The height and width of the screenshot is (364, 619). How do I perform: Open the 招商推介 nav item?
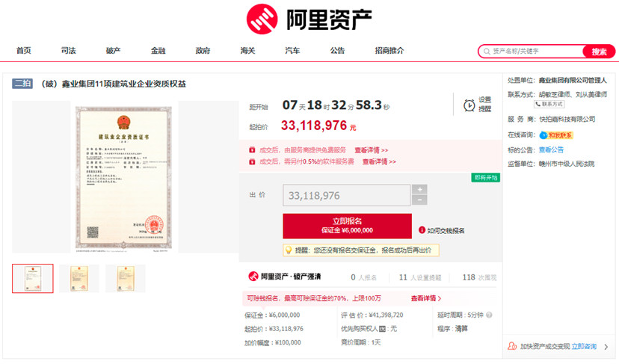pos(389,51)
